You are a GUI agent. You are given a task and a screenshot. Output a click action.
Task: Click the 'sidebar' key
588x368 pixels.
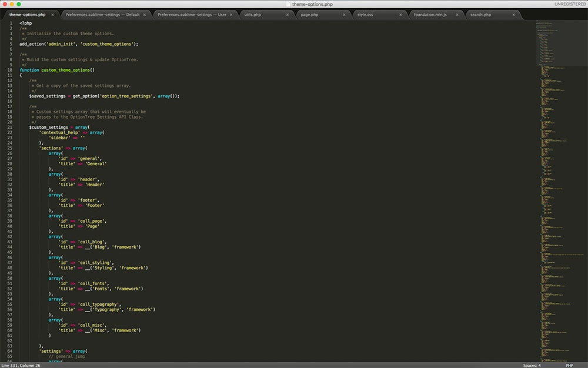click(x=59, y=138)
